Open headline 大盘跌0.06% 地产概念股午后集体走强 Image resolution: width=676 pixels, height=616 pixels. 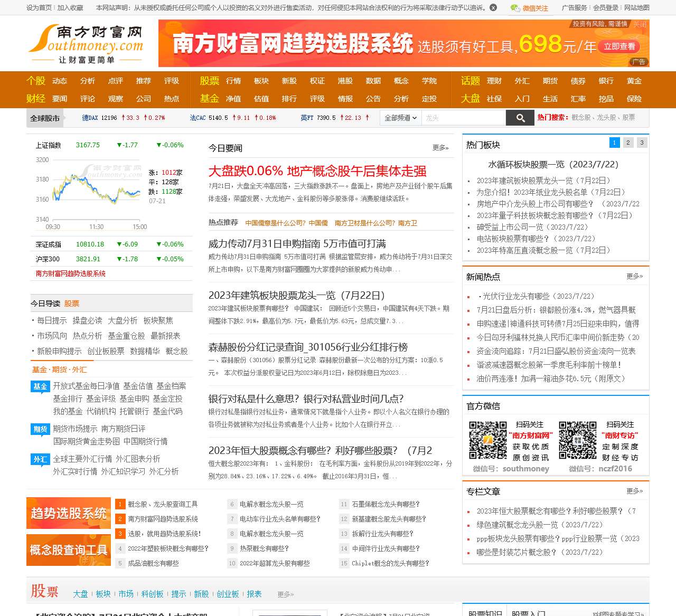click(317, 171)
